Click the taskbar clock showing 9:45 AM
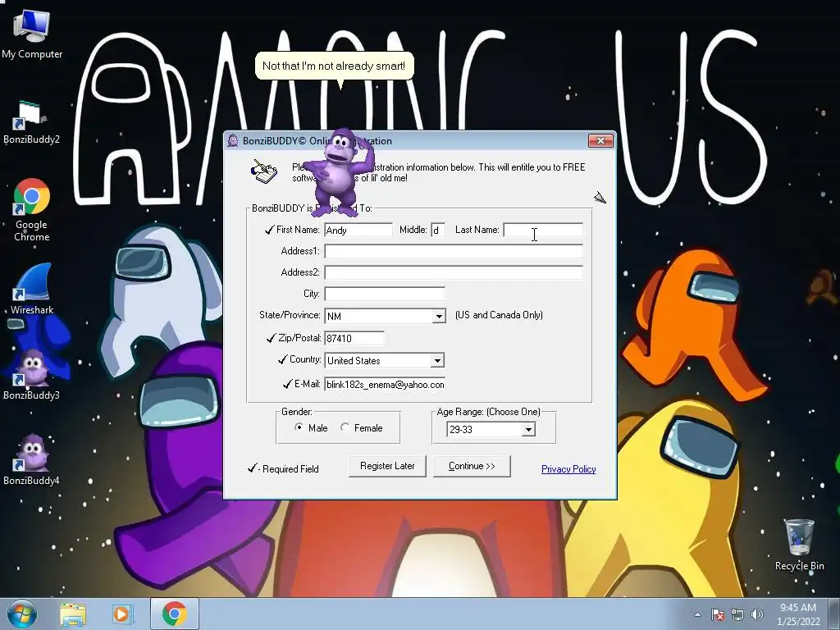The width and height of the screenshot is (840, 630). click(798, 614)
